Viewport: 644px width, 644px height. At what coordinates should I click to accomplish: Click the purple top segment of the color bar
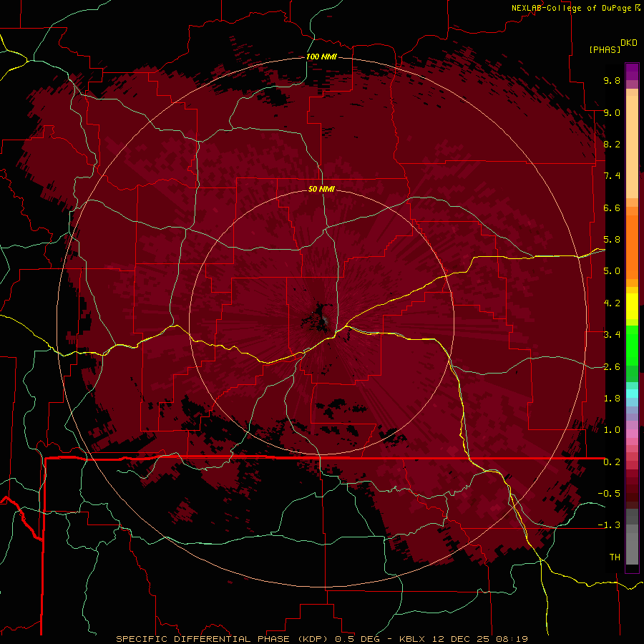pos(632,72)
